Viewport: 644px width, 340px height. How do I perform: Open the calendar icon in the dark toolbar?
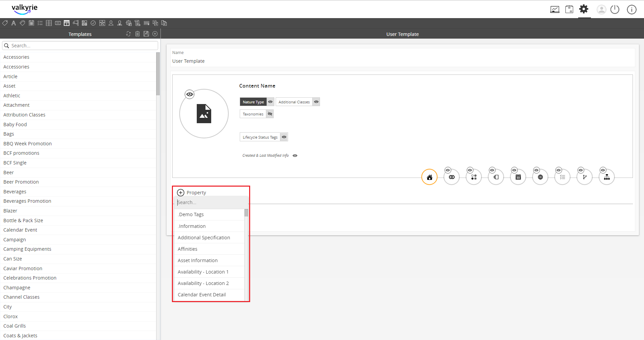coord(31,23)
